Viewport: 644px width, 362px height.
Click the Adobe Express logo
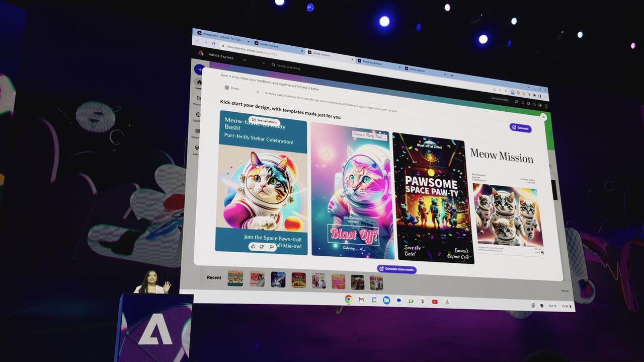[x=201, y=53]
